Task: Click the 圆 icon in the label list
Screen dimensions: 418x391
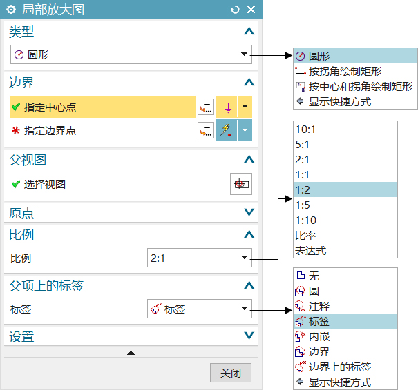Action: (x=300, y=291)
